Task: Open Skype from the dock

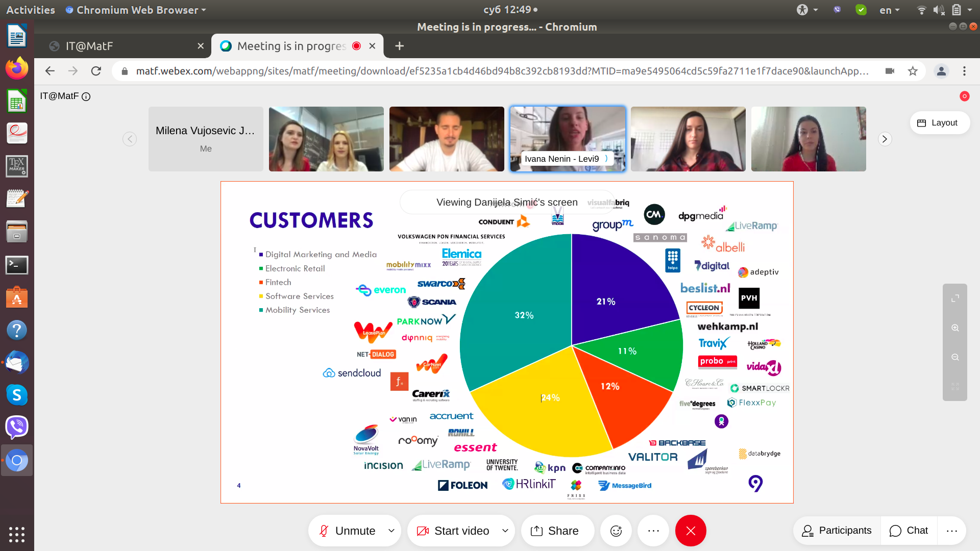Action: coord(17,395)
